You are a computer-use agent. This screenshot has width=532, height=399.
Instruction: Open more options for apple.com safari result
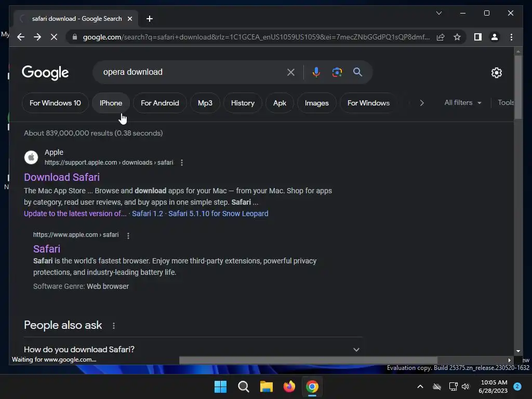pyautogui.click(x=128, y=235)
